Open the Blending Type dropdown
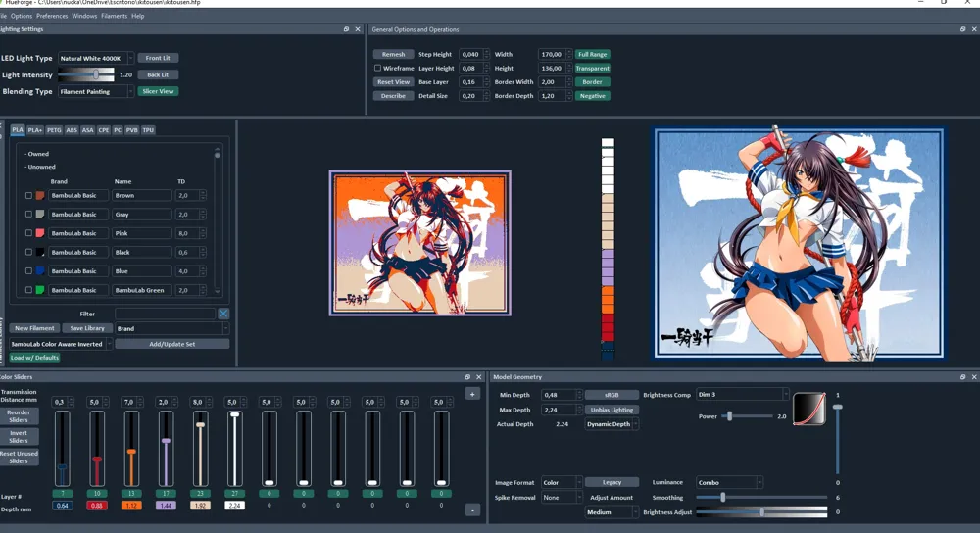980x533 pixels. [x=96, y=91]
